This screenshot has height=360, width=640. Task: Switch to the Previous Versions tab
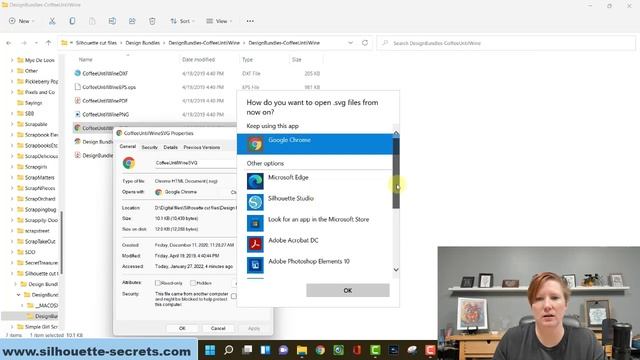202,147
